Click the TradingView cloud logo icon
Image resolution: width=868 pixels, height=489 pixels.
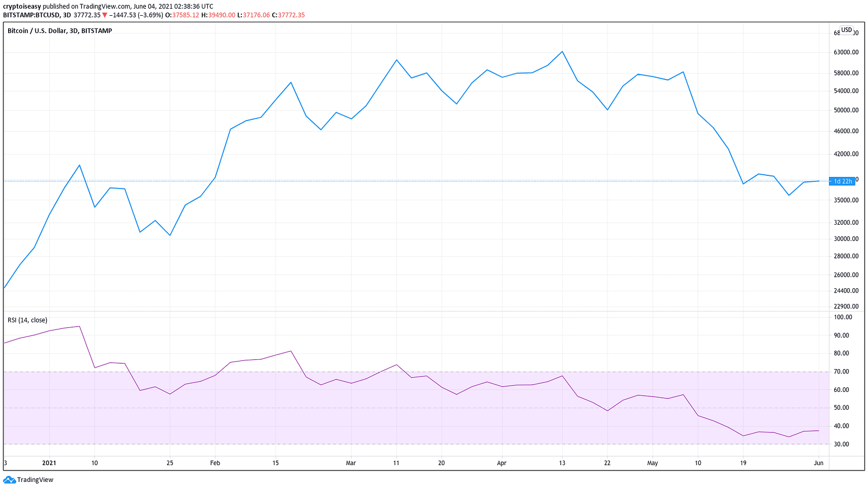9,480
